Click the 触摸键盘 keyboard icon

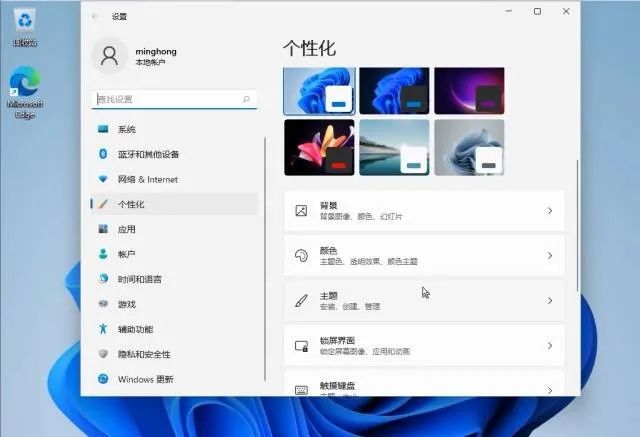[x=301, y=390]
